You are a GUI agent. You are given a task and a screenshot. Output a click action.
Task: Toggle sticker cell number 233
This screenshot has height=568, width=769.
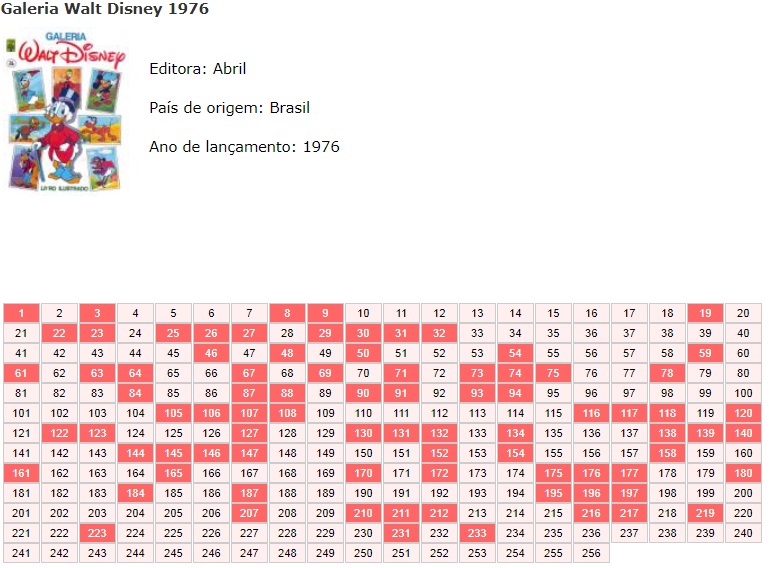[477, 533]
